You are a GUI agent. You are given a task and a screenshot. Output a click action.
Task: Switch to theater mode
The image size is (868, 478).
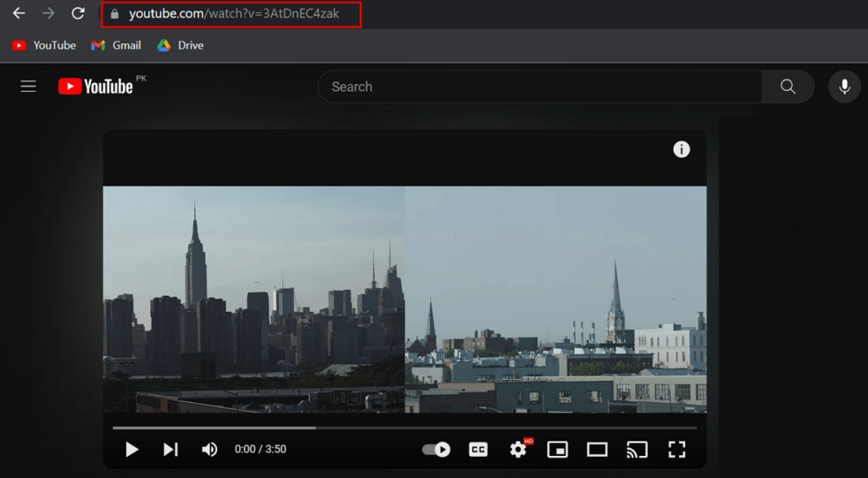pyautogui.click(x=597, y=449)
